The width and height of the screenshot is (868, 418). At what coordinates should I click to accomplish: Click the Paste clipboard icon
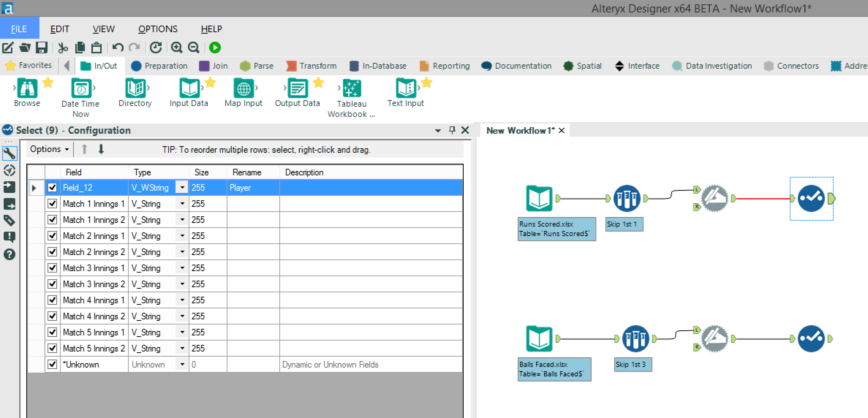coord(97,47)
